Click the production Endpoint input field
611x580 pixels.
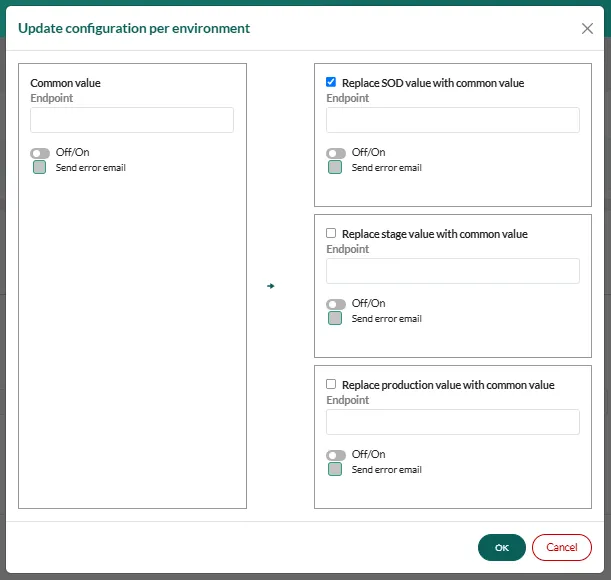[x=452, y=422]
